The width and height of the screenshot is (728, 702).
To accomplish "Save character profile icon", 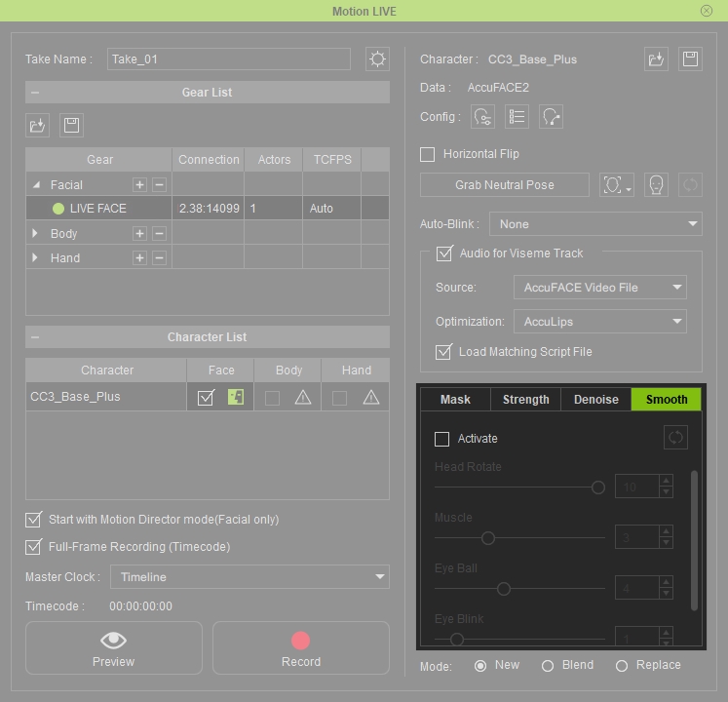I will click(690, 59).
